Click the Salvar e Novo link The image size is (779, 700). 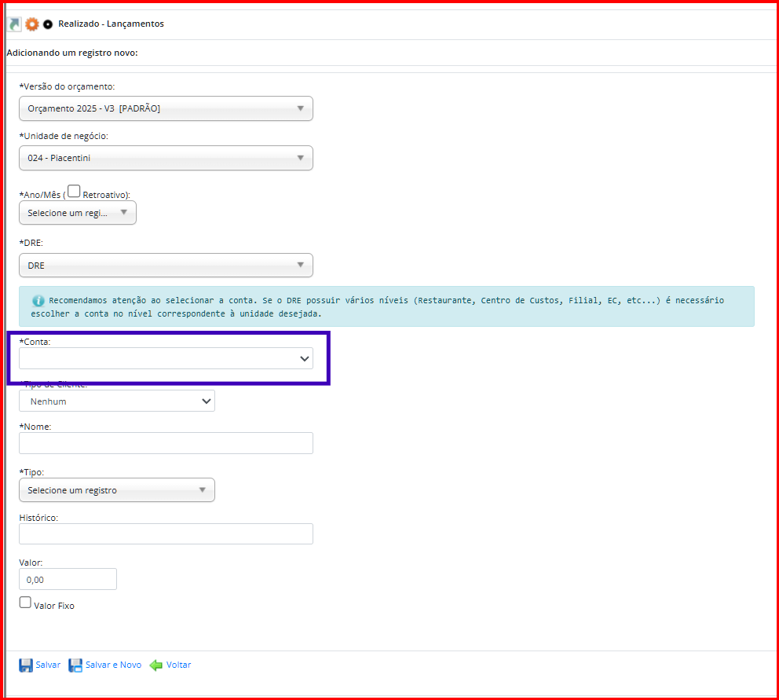point(113,665)
